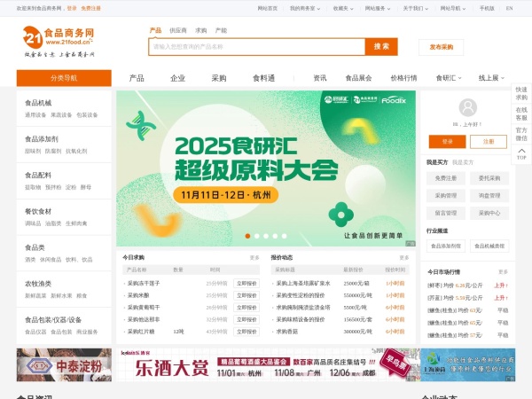The image size is (532, 399).
Task: Click 更多 next to 今日市场行情
Action: tap(503, 272)
